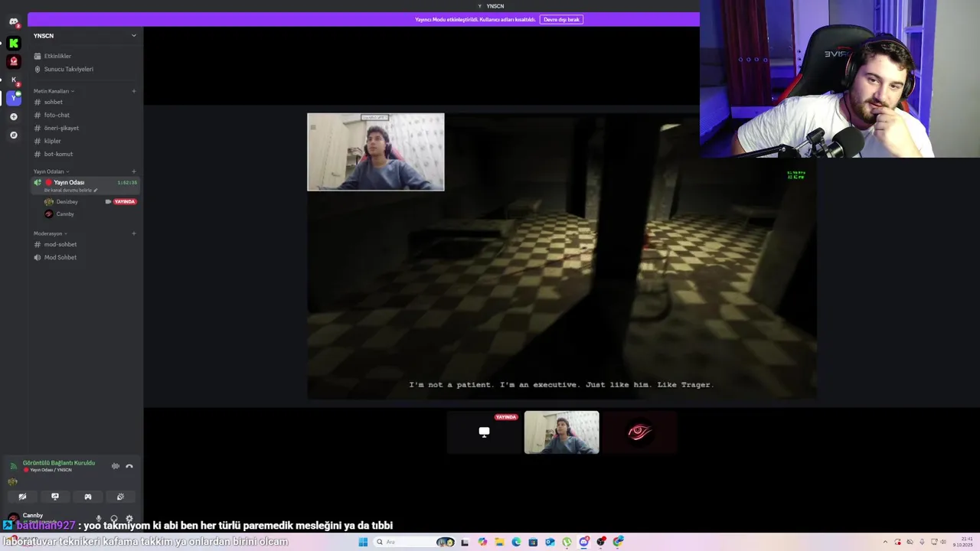980x551 pixels.
Task: Join the Mod Sohbet voice channel
Action: (60, 257)
